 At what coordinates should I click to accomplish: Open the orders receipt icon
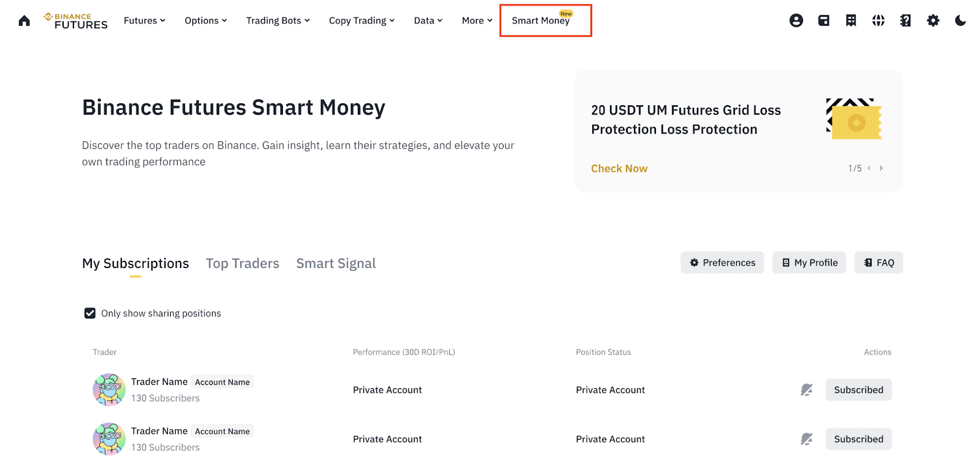tap(851, 21)
